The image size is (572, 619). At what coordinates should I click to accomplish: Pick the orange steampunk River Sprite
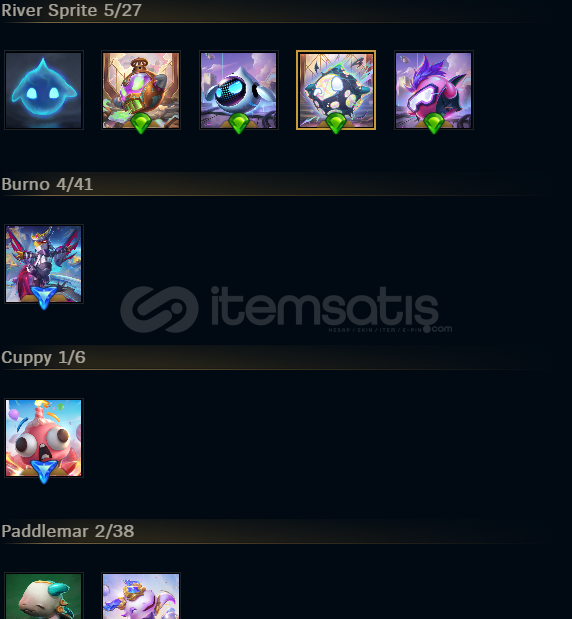pos(141,90)
